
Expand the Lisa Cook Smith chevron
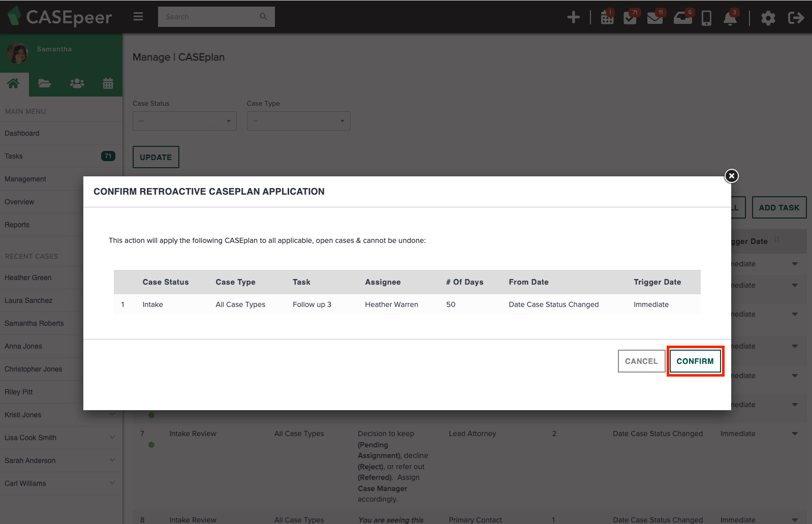click(x=112, y=437)
